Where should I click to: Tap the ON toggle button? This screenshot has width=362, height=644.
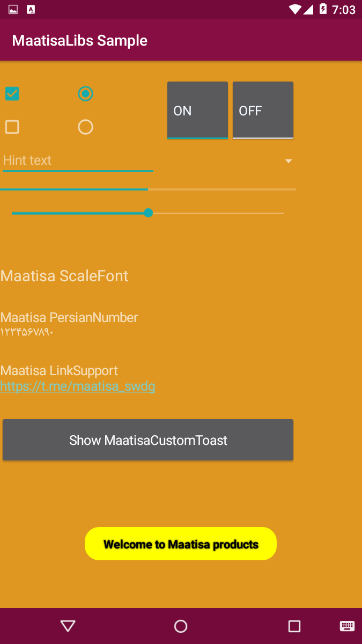pos(197,110)
